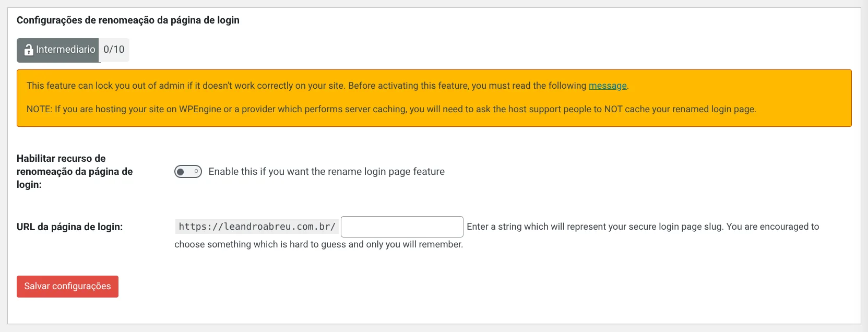Viewport: 868px width, 332px height.
Task: Click the 'Habilitar recurso de renomeação' label
Action: click(x=76, y=171)
